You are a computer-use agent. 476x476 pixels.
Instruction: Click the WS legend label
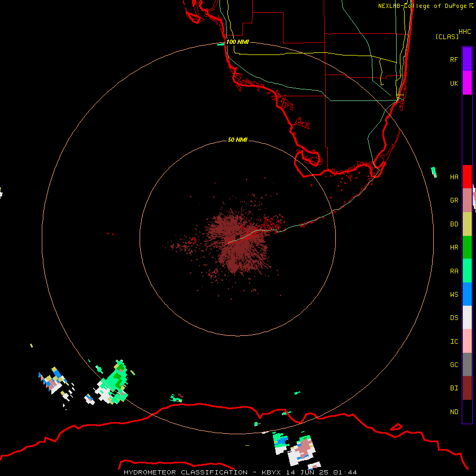pyautogui.click(x=454, y=295)
